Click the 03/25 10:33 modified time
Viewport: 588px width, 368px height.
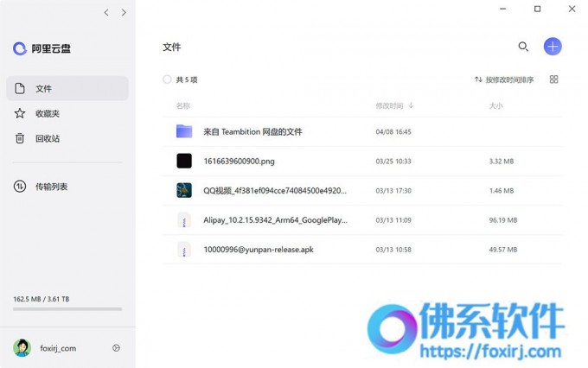click(393, 162)
